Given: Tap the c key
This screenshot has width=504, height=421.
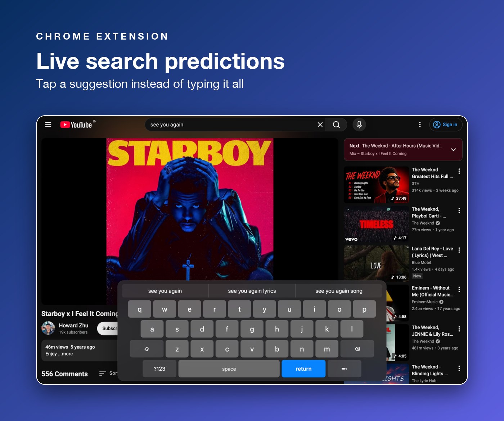Looking at the screenshot, I should (x=227, y=349).
